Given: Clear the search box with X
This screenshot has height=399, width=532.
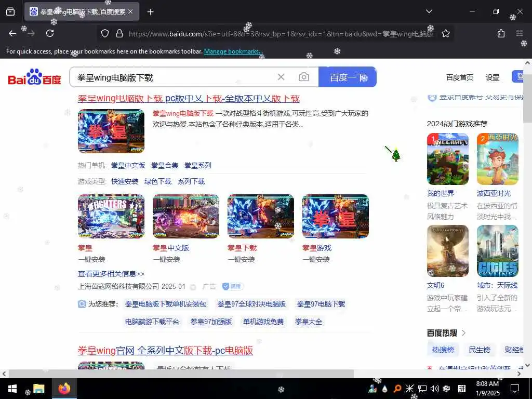Looking at the screenshot, I should tap(281, 77).
